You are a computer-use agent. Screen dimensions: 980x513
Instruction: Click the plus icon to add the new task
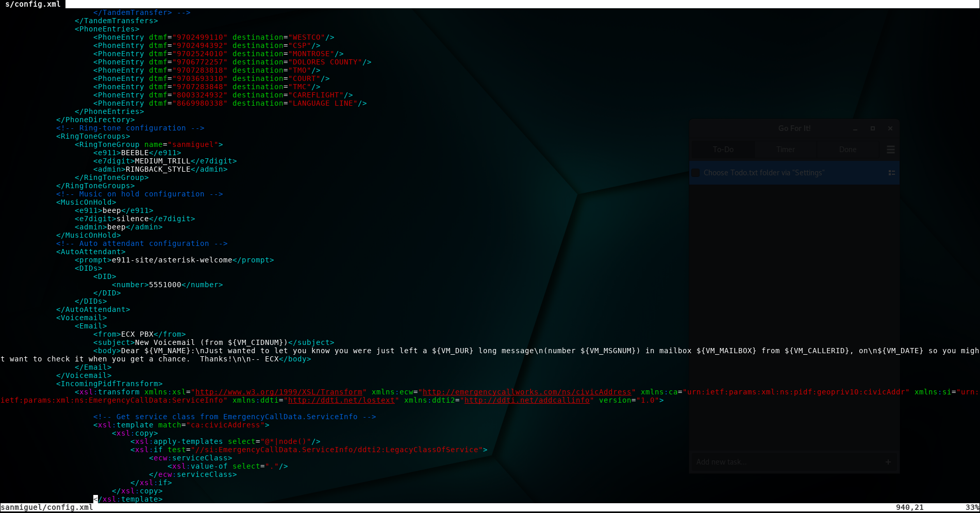[x=888, y=462]
